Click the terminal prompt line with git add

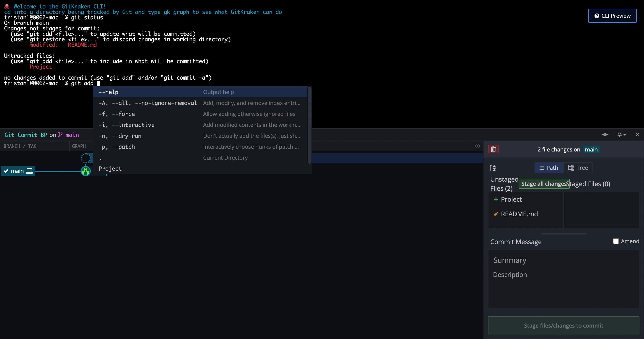point(52,83)
